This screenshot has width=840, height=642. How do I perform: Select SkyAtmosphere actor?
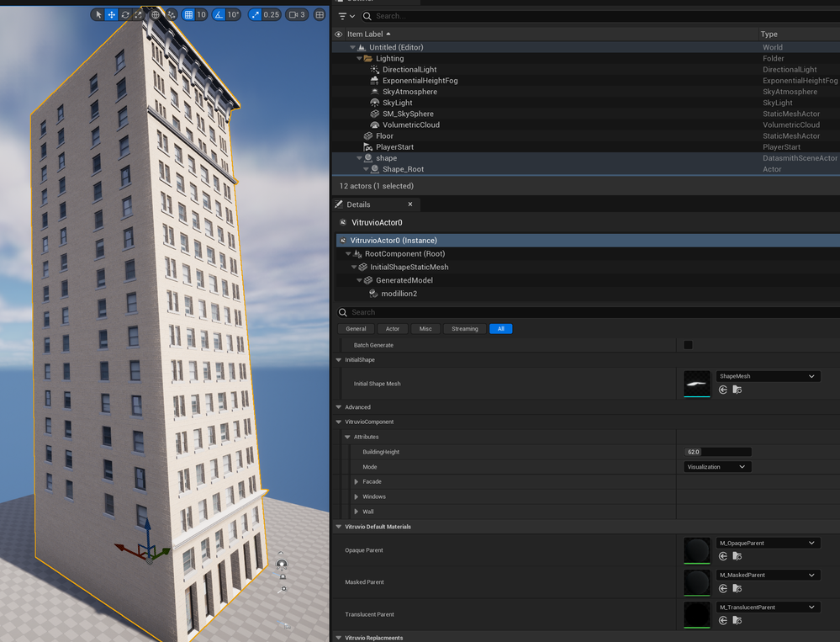pos(409,92)
